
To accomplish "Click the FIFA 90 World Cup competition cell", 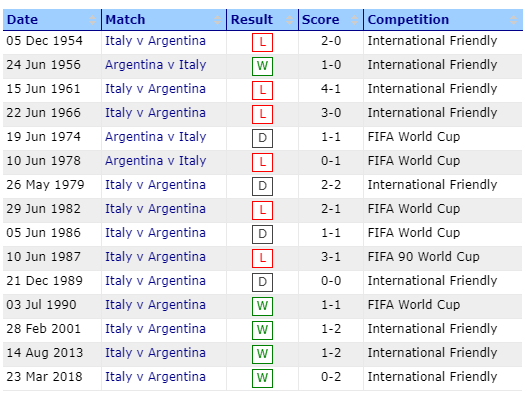I will click(x=423, y=257).
